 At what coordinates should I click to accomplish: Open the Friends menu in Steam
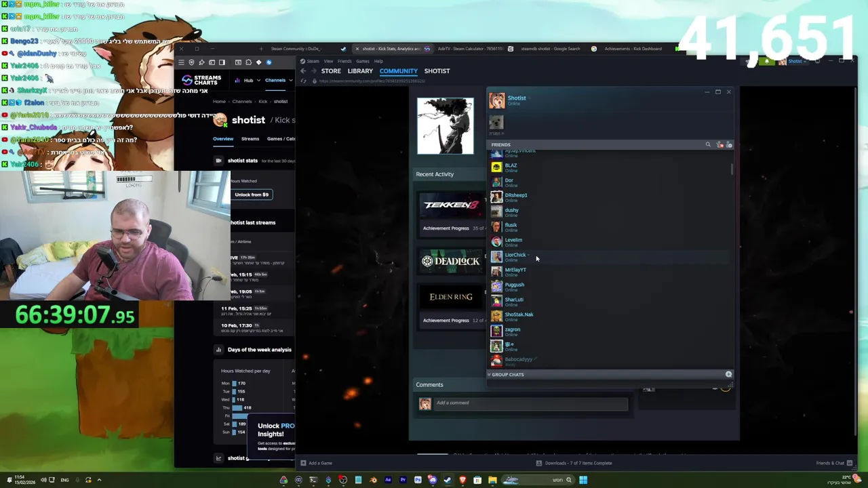tap(344, 61)
